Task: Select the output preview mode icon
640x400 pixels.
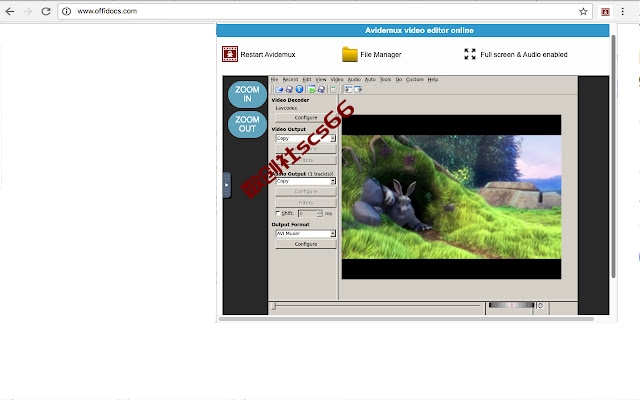Action: (358, 89)
